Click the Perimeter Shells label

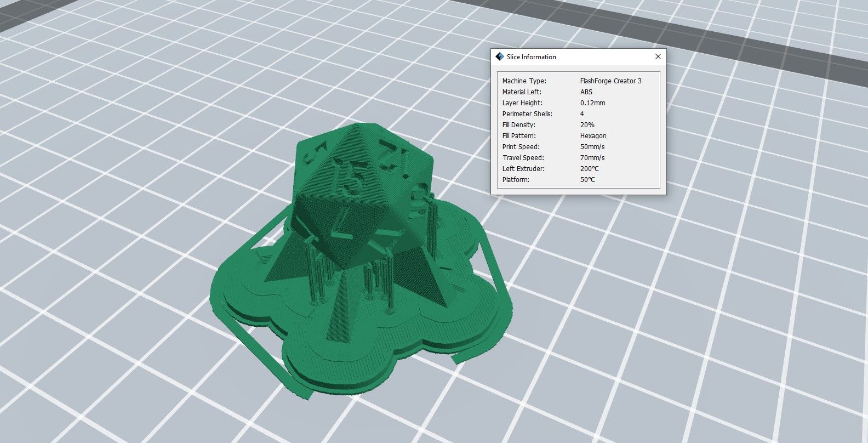tap(527, 114)
